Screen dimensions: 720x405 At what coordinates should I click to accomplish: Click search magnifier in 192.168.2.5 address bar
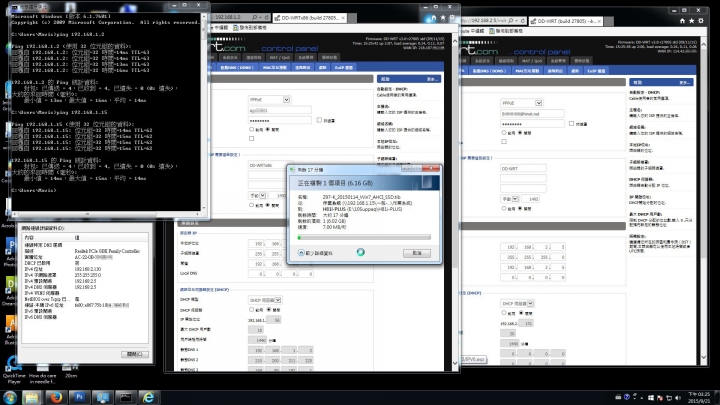click(x=510, y=21)
